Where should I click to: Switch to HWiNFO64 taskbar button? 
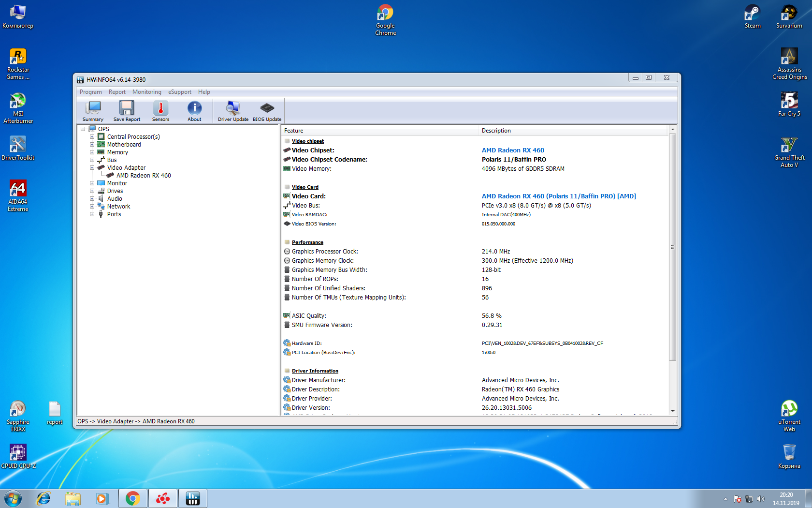pyautogui.click(x=193, y=498)
